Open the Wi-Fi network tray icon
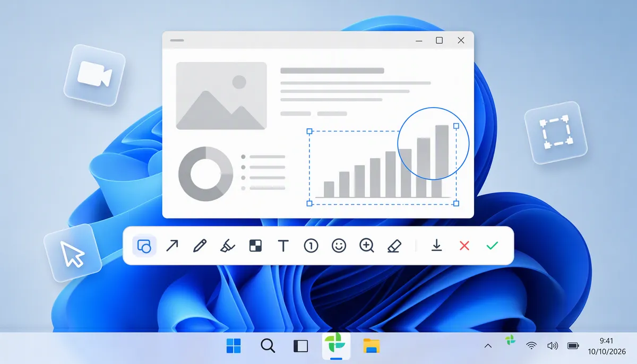 pos(531,346)
